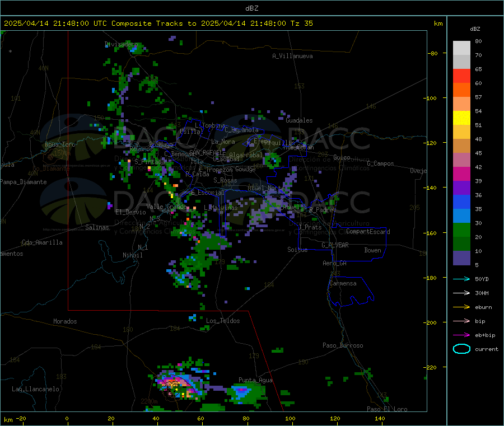Viewport: 504px width, 426px height.
Task: Click the A_Villanueva map label
Action: pos(292,56)
